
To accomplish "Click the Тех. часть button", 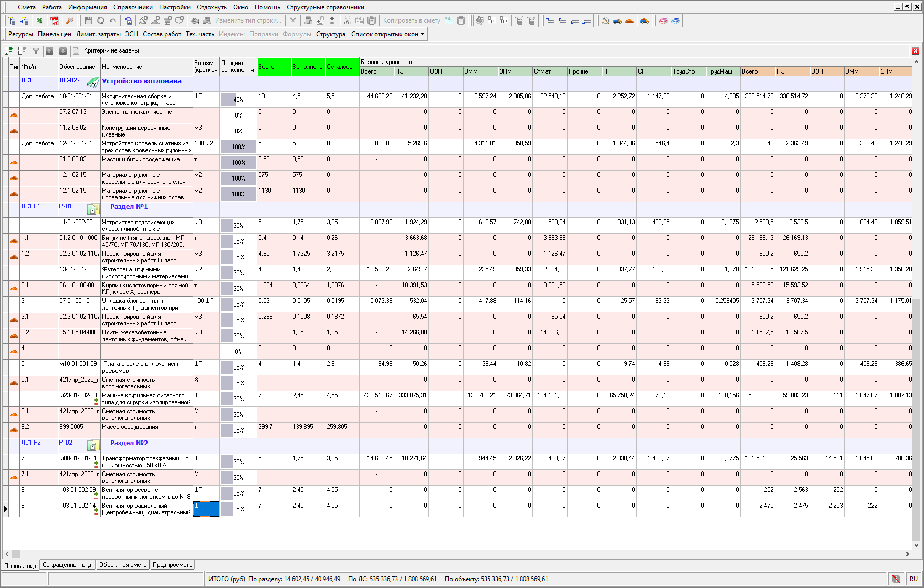I will click(x=200, y=34).
